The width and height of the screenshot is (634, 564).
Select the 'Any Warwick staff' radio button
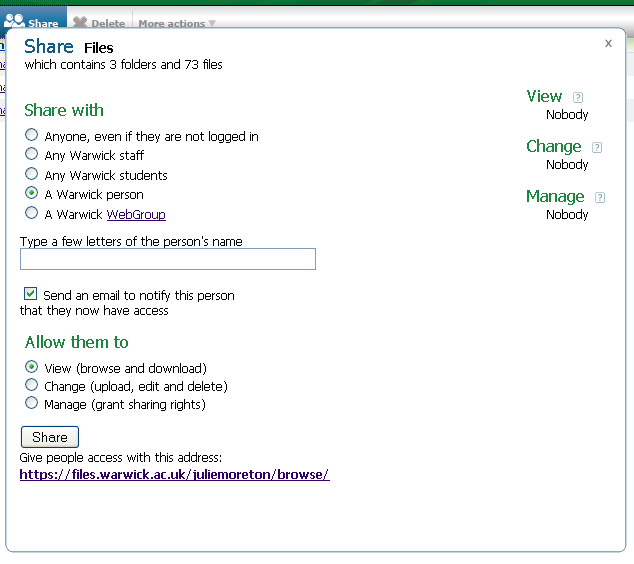[x=32, y=155]
